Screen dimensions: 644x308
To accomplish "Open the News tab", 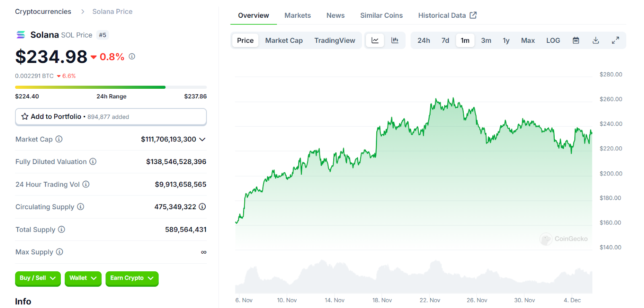I will (335, 15).
